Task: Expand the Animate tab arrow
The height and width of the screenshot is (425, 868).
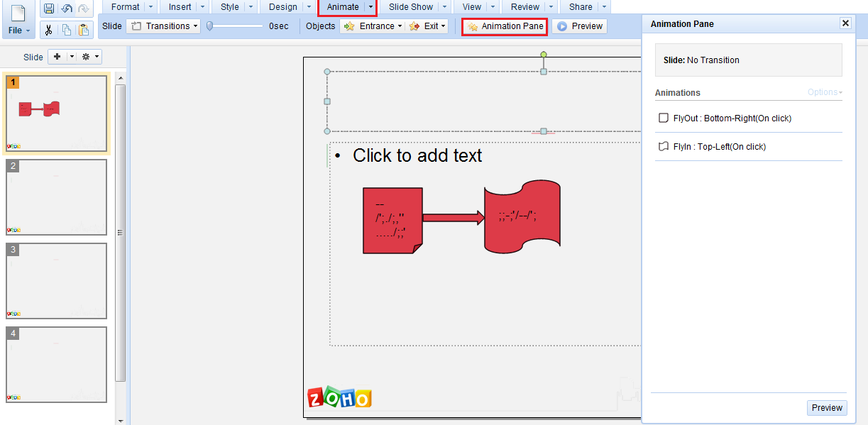Action: [371, 7]
